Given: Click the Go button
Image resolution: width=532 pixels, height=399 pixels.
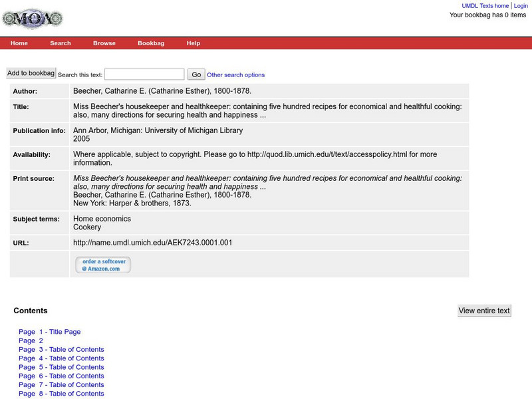Looking at the screenshot, I should tap(196, 74).
